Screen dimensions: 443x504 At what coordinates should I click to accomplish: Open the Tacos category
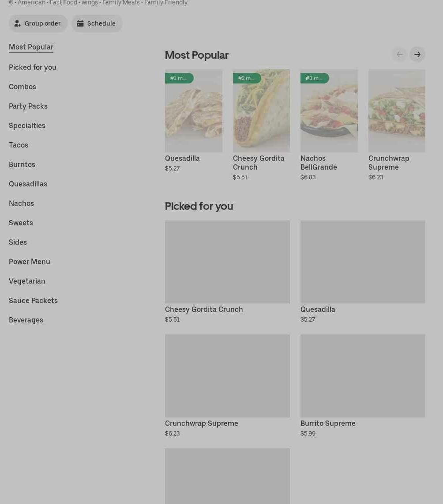(x=19, y=145)
